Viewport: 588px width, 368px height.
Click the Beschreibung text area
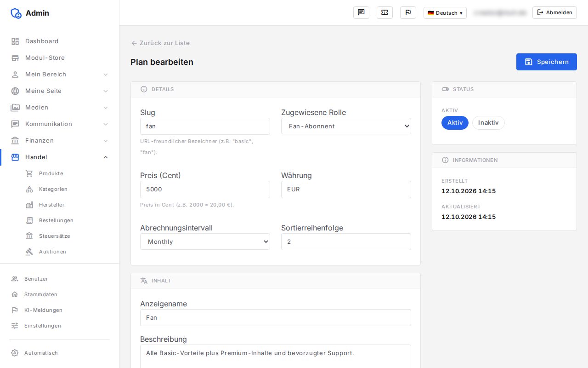[276, 356]
